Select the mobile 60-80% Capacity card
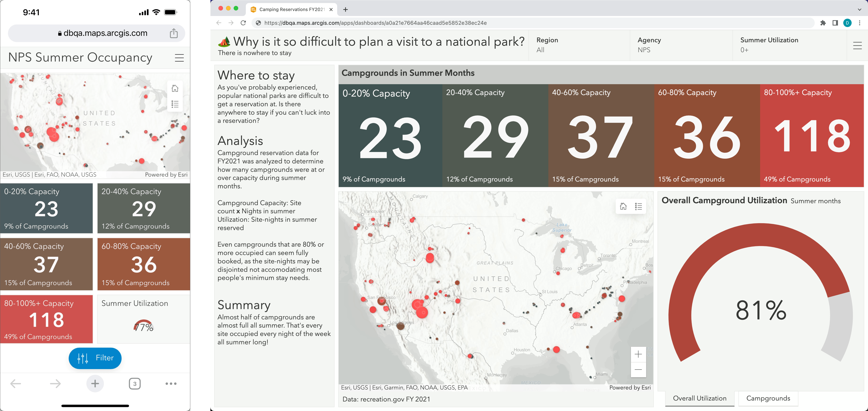Viewport: 868px width, 411px height. pyautogui.click(x=143, y=264)
